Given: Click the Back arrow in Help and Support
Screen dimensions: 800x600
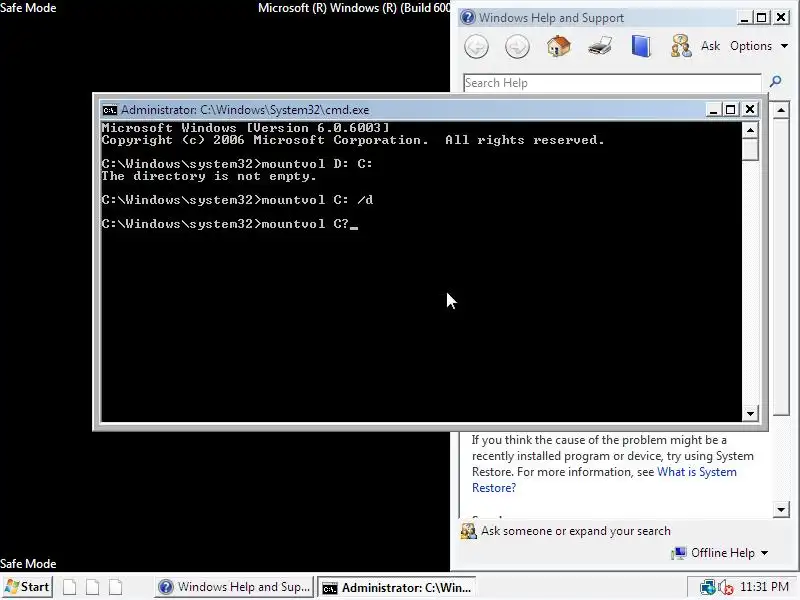Looking at the screenshot, I should tap(477, 46).
